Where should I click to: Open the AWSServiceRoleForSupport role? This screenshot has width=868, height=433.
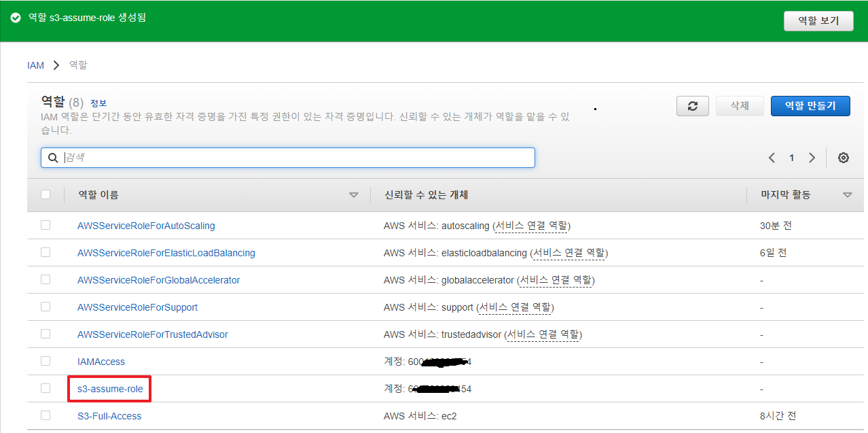(x=138, y=307)
